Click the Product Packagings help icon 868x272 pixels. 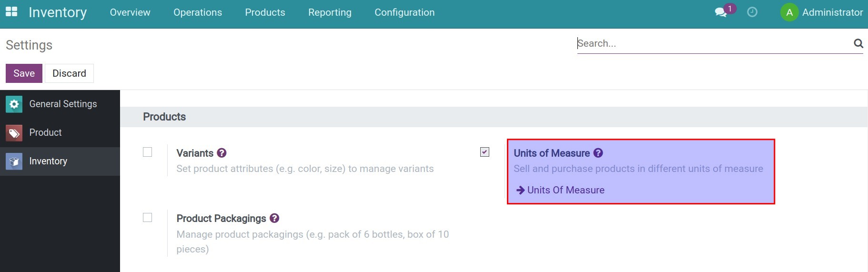pos(274,218)
